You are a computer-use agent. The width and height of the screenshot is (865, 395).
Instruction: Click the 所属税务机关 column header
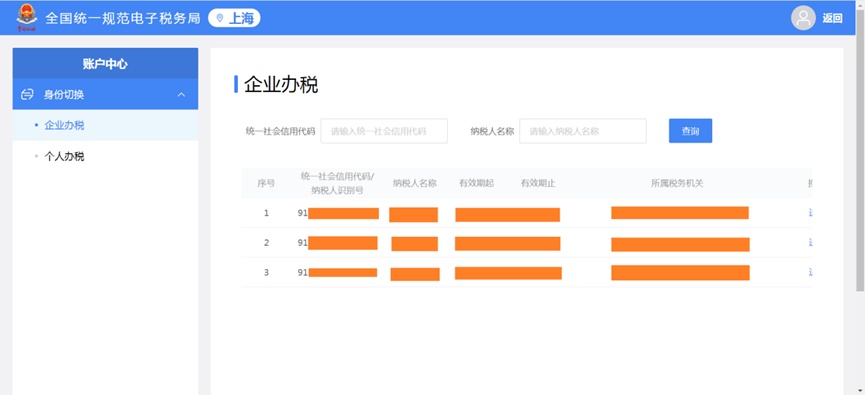(677, 183)
